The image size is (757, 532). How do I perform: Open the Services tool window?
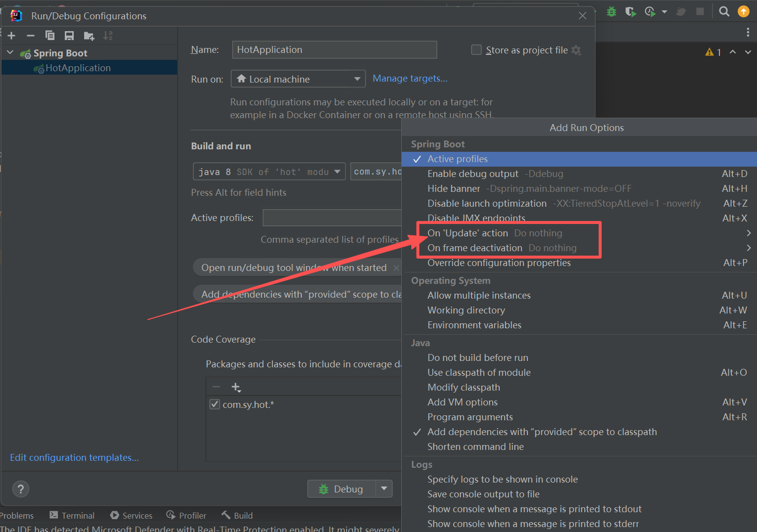pyautogui.click(x=132, y=515)
